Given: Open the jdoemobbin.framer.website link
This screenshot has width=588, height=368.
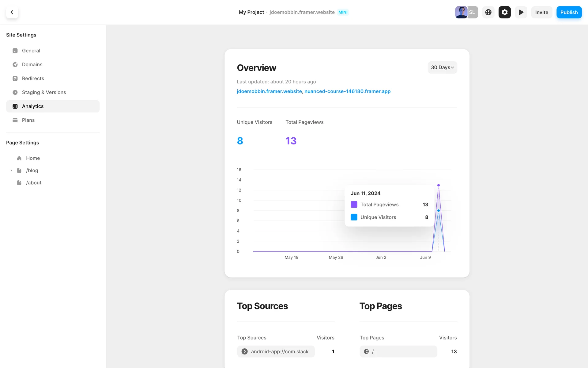Looking at the screenshot, I should (269, 91).
